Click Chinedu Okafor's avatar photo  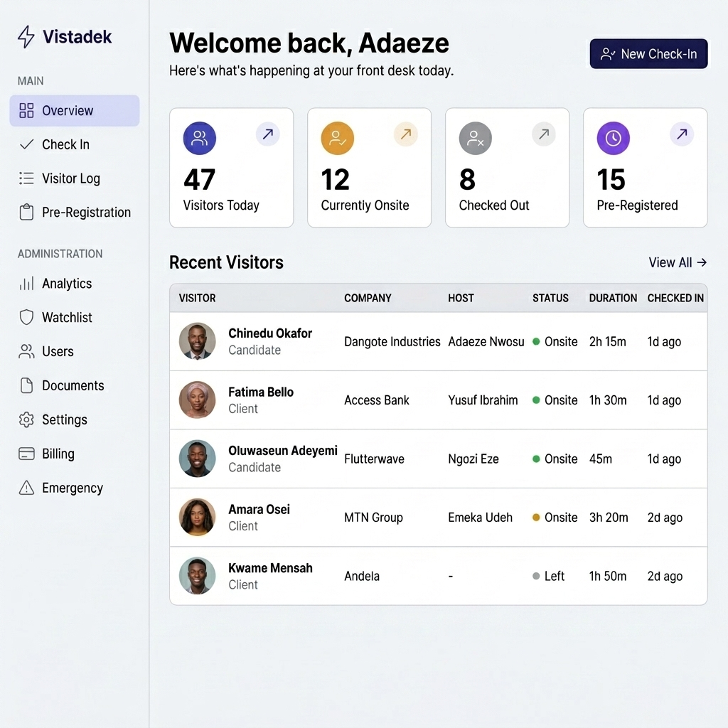pos(197,341)
